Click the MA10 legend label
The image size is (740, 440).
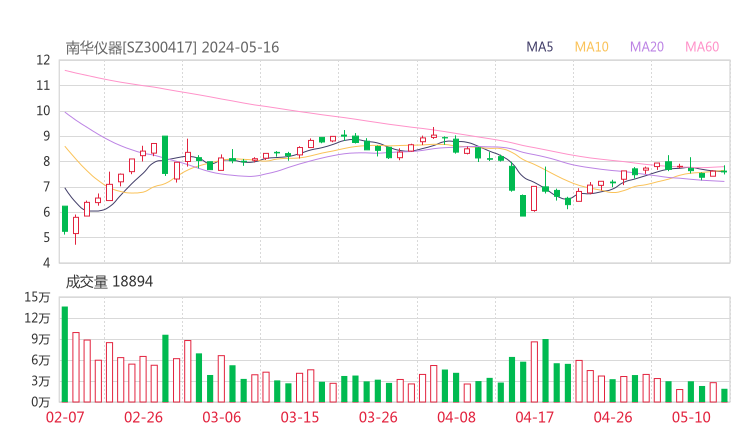pyautogui.click(x=591, y=47)
